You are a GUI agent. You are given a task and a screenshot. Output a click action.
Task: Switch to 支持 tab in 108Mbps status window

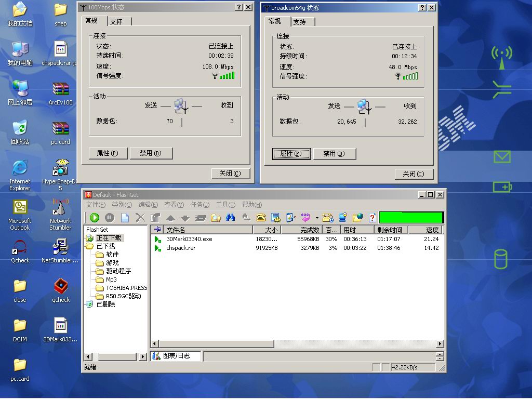pos(120,21)
